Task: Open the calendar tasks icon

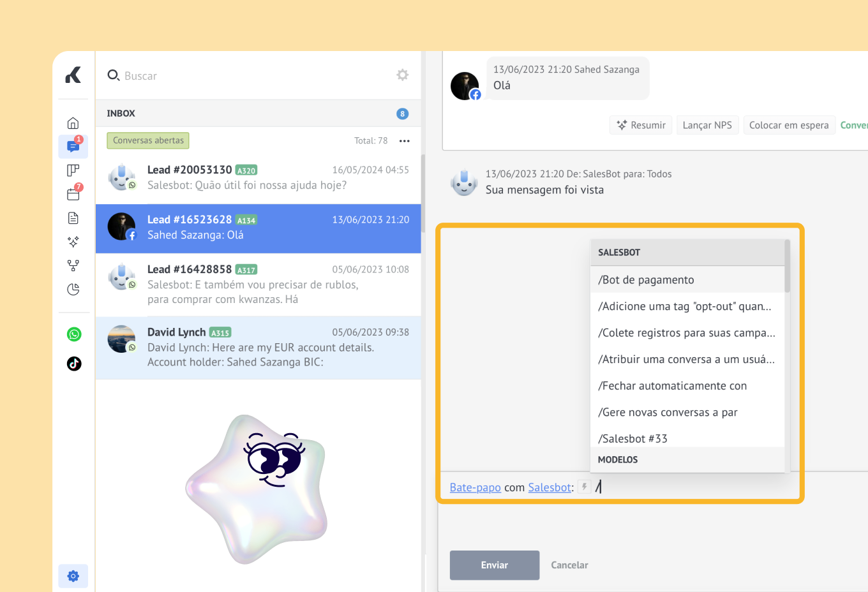Action: tap(73, 194)
